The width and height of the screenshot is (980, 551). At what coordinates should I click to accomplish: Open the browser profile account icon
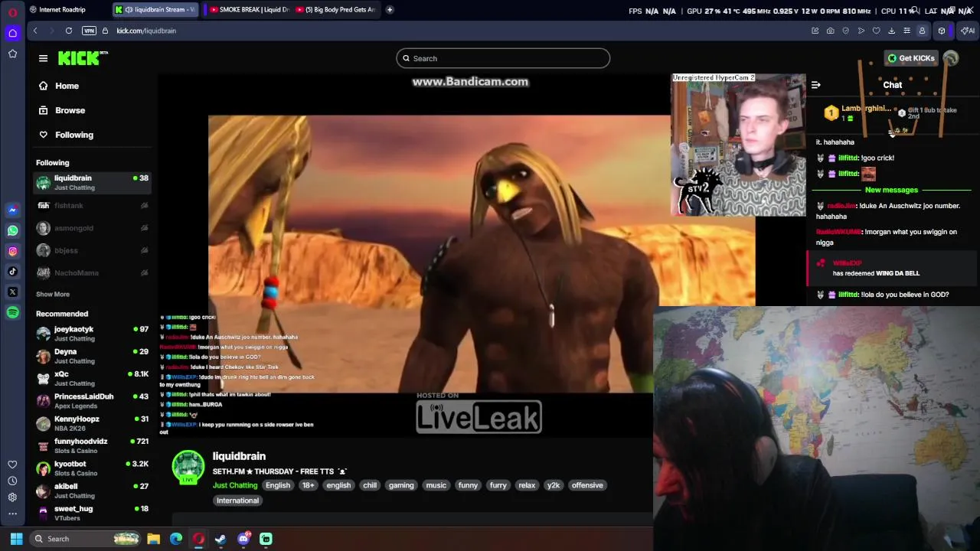coord(922,31)
